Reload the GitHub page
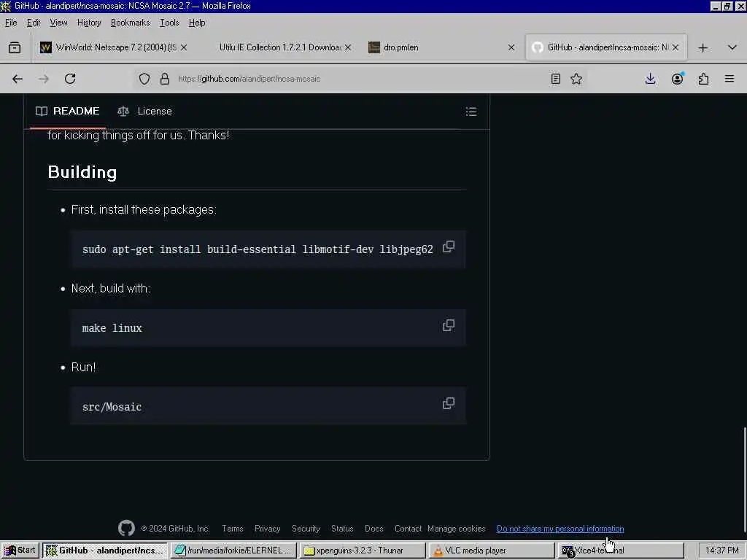Image resolution: width=747 pixels, height=560 pixels. (x=70, y=79)
